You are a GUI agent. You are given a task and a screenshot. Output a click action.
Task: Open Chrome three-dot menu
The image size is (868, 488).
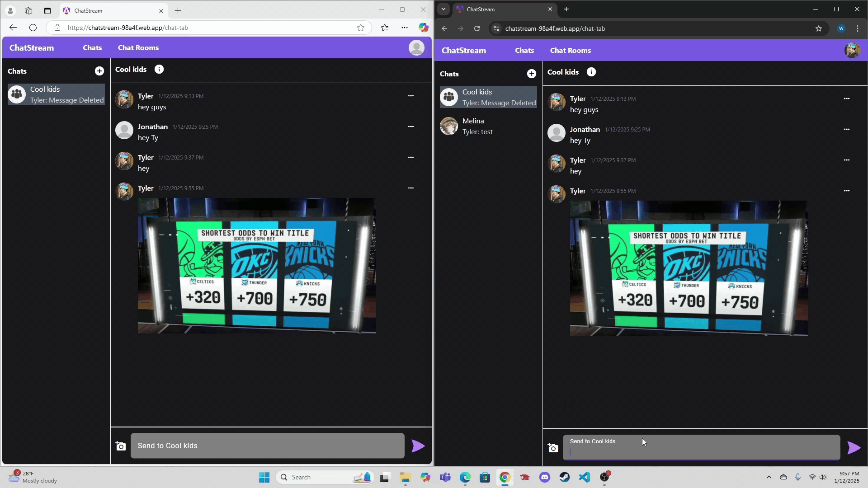pyautogui.click(x=858, y=28)
